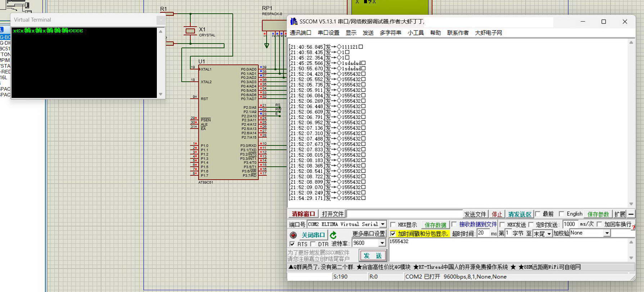The width and height of the screenshot is (644, 292).
Task: Click the 清除窗口 clear window button
Action: point(303,214)
